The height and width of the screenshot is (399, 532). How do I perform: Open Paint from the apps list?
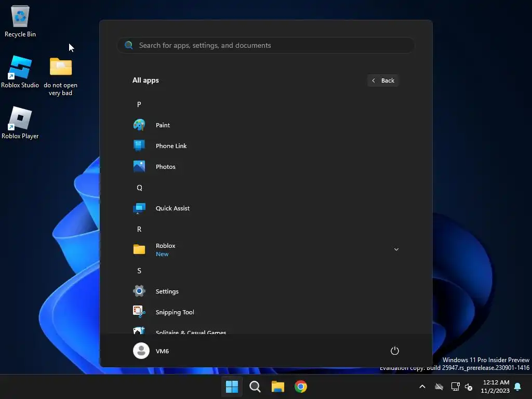[265, 125]
